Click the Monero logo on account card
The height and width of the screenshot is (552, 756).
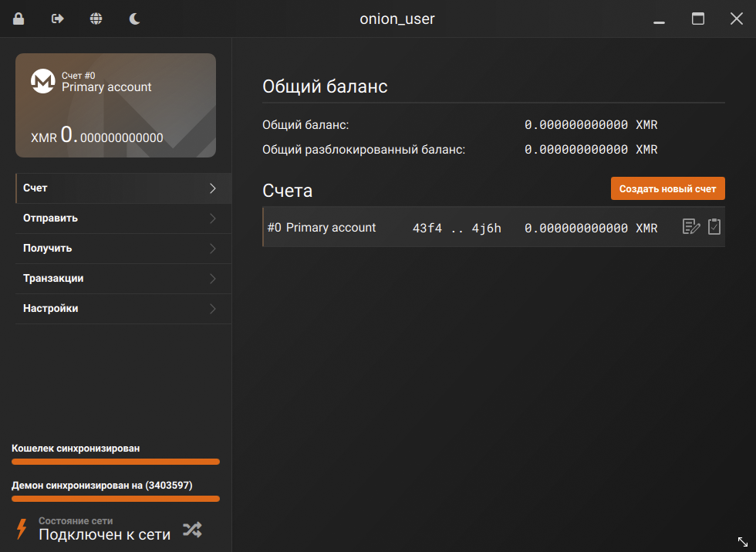(x=42, y=81)
